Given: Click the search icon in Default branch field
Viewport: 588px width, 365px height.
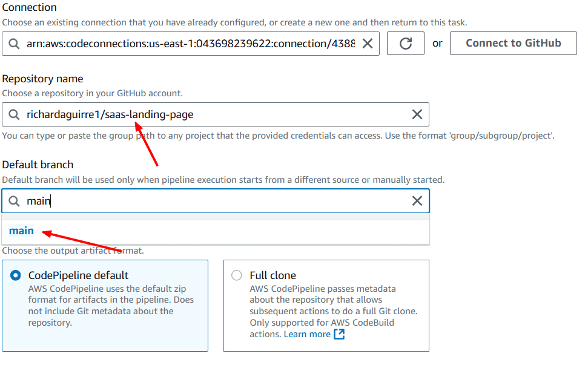Looking at the screenshot, I should coord(15,201).
